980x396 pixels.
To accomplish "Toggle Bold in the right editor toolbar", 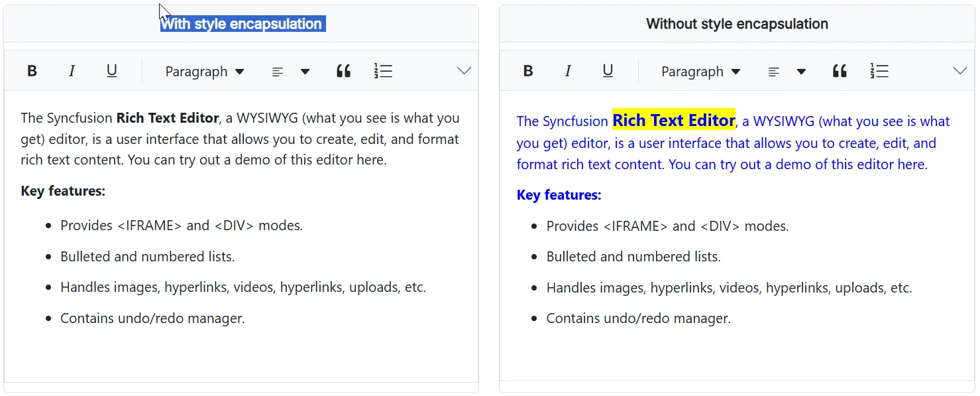I will click(528, 71).
